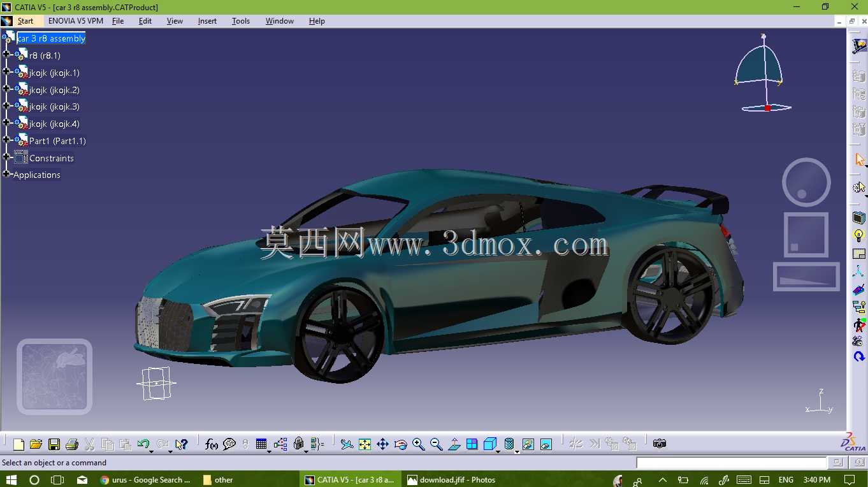The image size is (868, 487).
Task: Open a file using the folder icon
Action: [x=36, y=444]
